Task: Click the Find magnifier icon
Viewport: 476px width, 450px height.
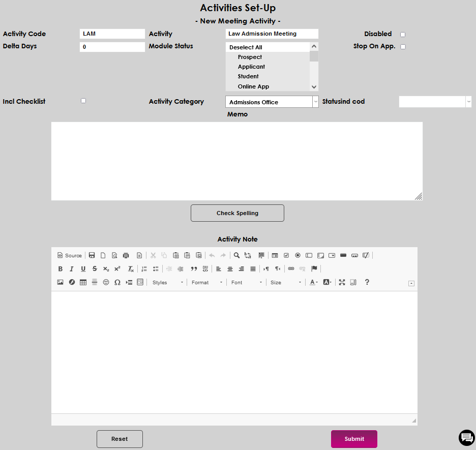Action: [236, 255]
